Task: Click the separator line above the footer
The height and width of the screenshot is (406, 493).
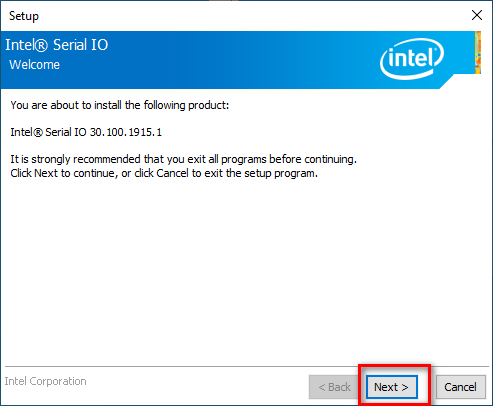Action: 246,367
